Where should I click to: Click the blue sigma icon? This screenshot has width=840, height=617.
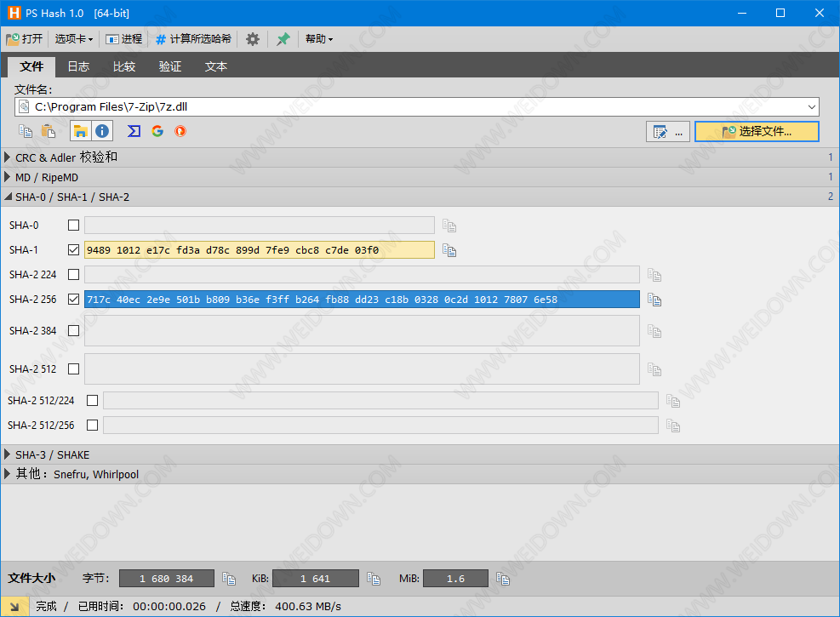(x=134, y=131)
